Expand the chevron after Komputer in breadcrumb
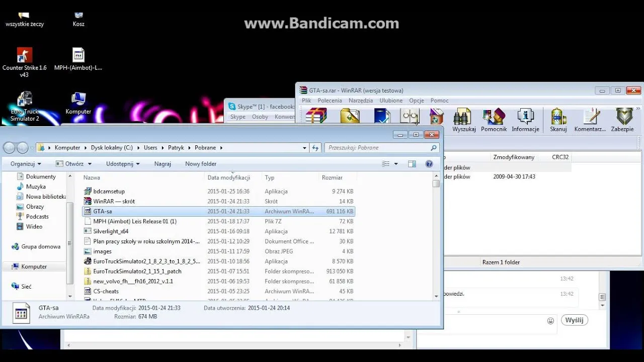This screenshot has height=362, width=644. click(x=85, y=148)
